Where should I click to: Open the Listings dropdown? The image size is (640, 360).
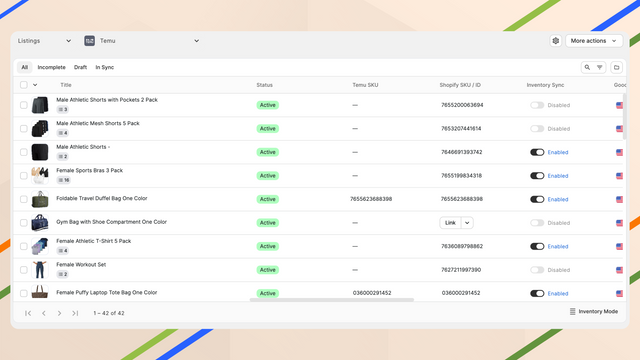click(x=44, y=41)
